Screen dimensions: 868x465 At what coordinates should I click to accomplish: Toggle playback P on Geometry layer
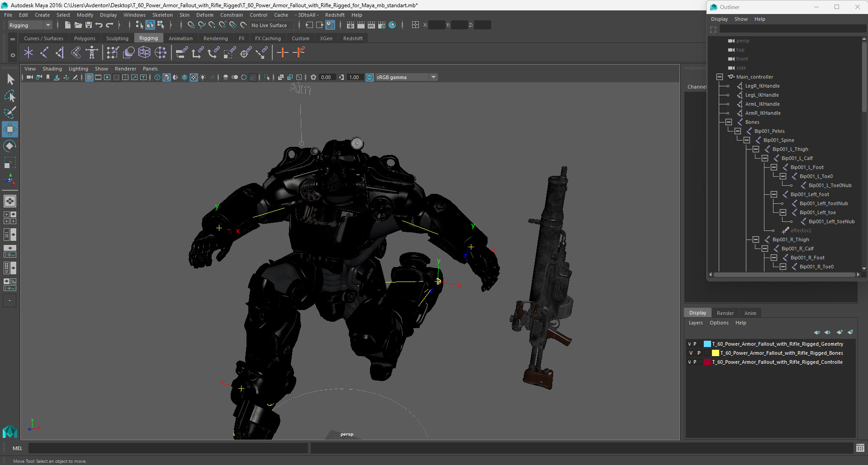point(695,344)
